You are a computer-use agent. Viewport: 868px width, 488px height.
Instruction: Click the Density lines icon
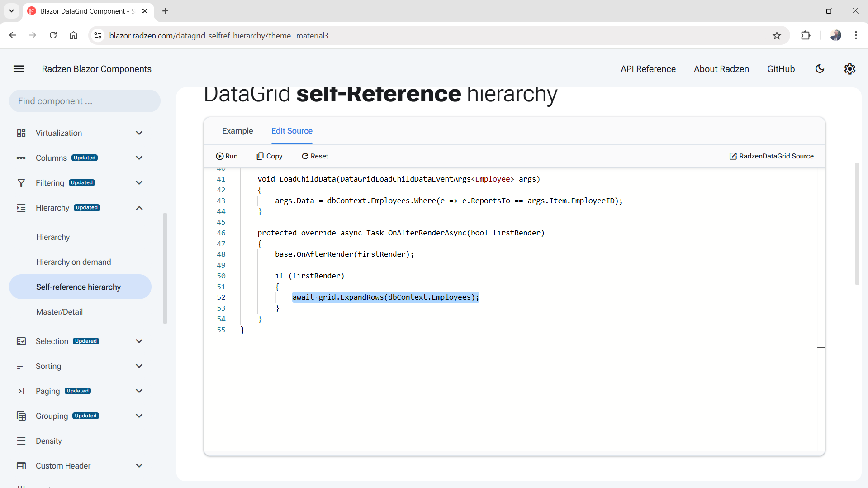point(21,441)
